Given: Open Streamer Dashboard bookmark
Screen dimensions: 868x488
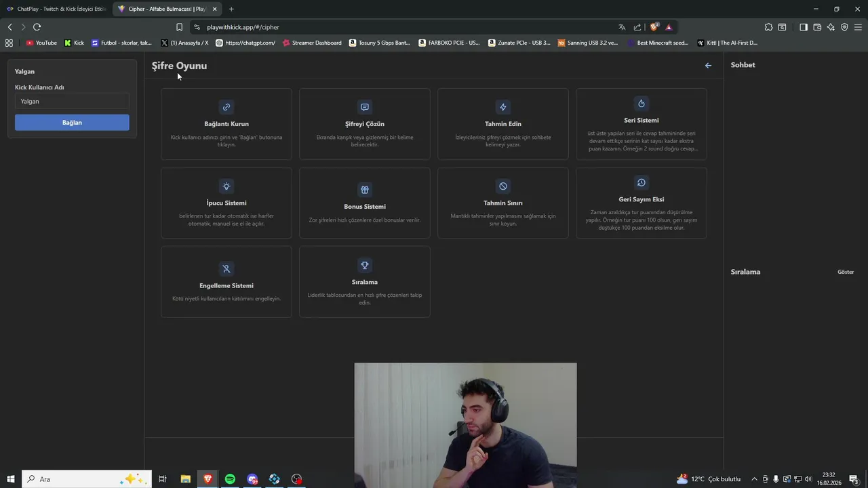Looking at the screenshot, I should click(x=312, y=43).
